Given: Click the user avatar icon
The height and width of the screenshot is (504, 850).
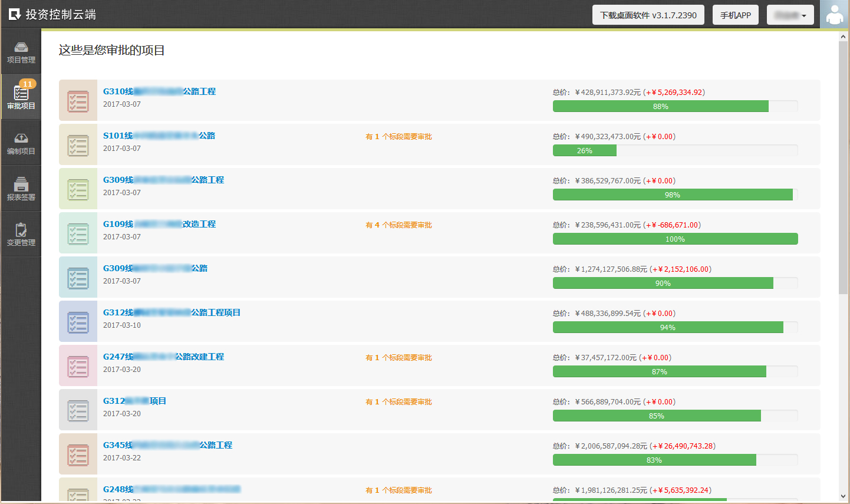Looking at the screenshot, I should (835, 14).
